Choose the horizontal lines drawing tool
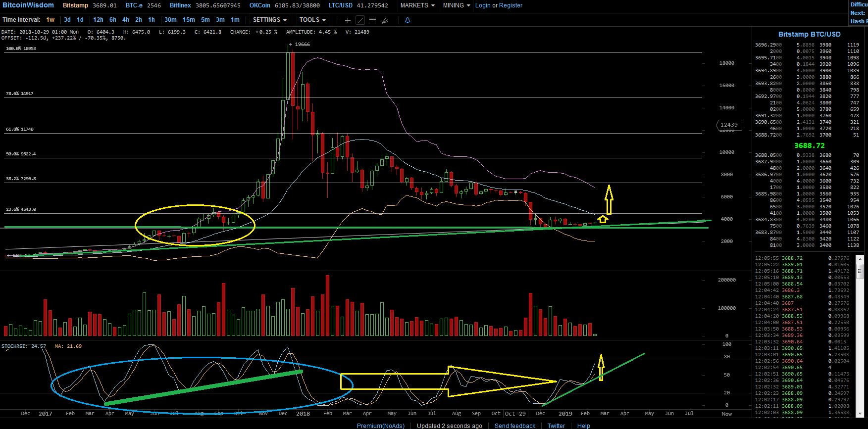Screen dimensions: 868x429 tap(373, 20)
